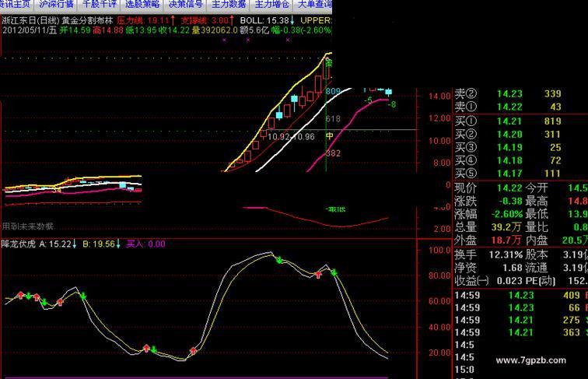Select the 买② 14.20 bid row
This screenshot has width=588, height=379.
pos(508,135)
